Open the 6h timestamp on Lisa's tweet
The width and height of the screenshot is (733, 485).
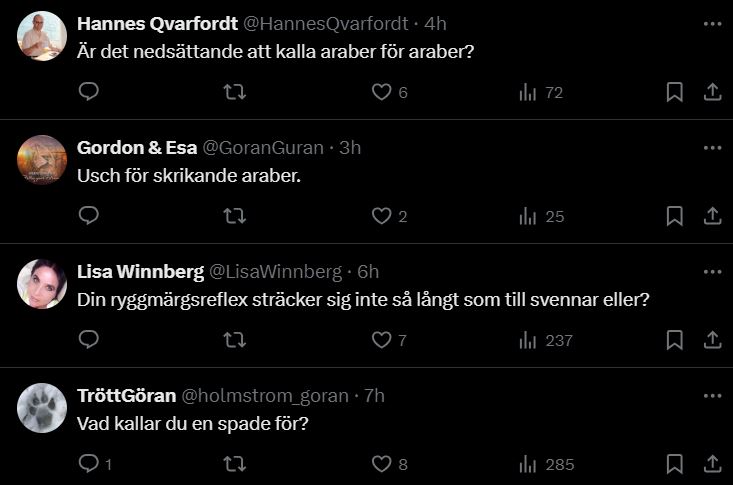[x=368, y=272]
